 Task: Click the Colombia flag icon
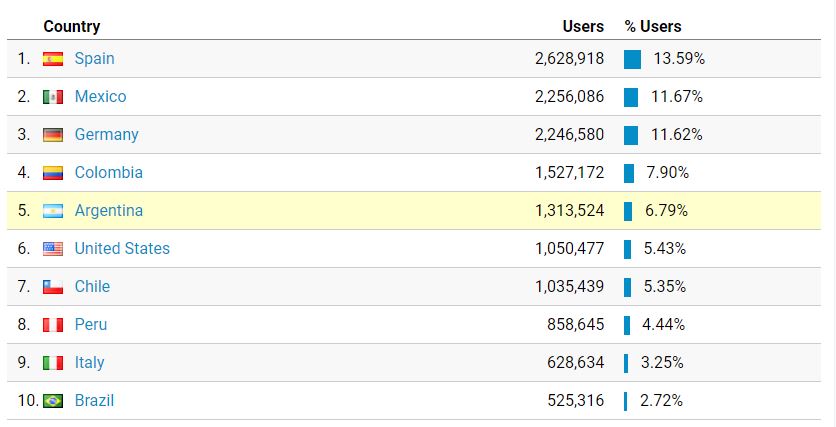(x=53, y=173)
